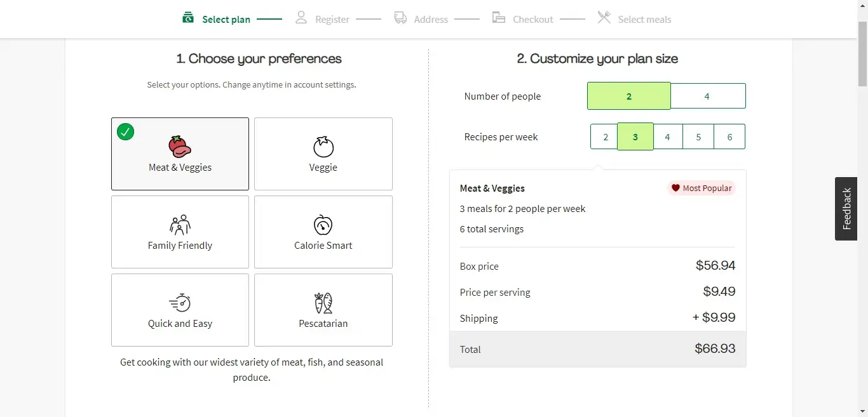Choose 2 recipes per week

point(605,137)
